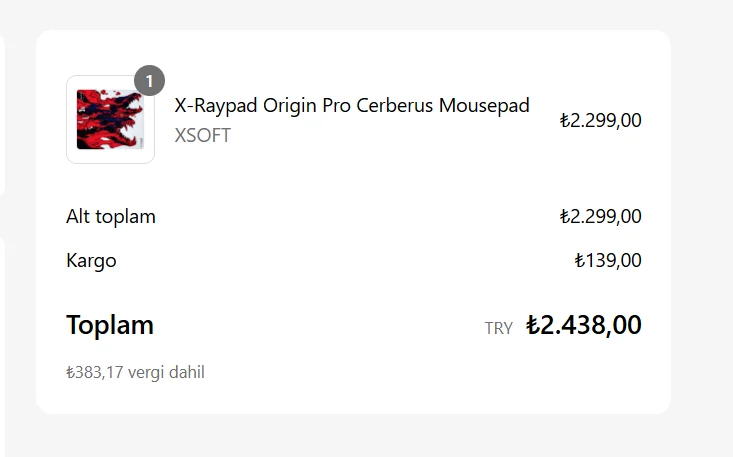Click the TRY currency code
The height and width of the screenshot is (457, 733).
click(498, 328)
